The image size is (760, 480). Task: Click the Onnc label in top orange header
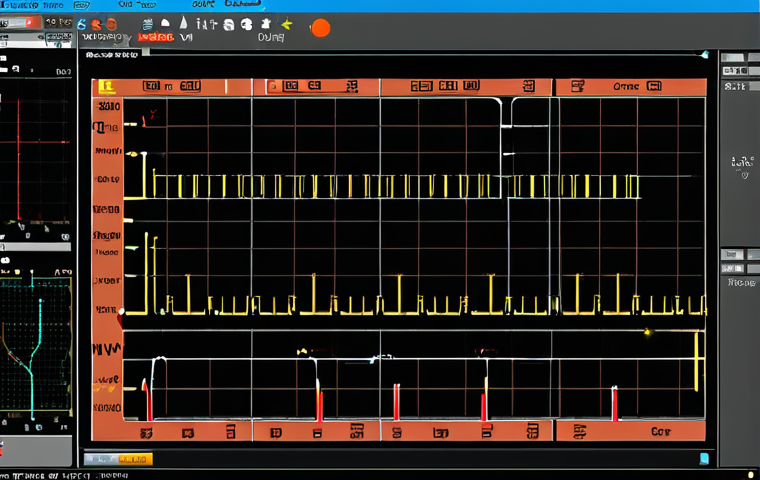(626, 86)
